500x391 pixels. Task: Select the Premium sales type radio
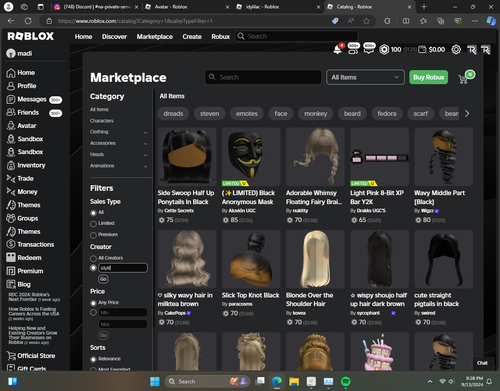point(93,235)
